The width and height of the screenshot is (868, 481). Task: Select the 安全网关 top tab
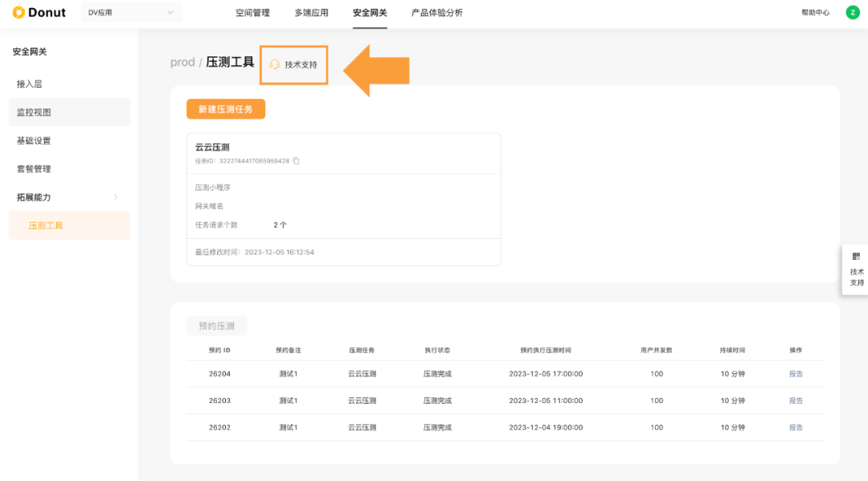tap(370, 13)
